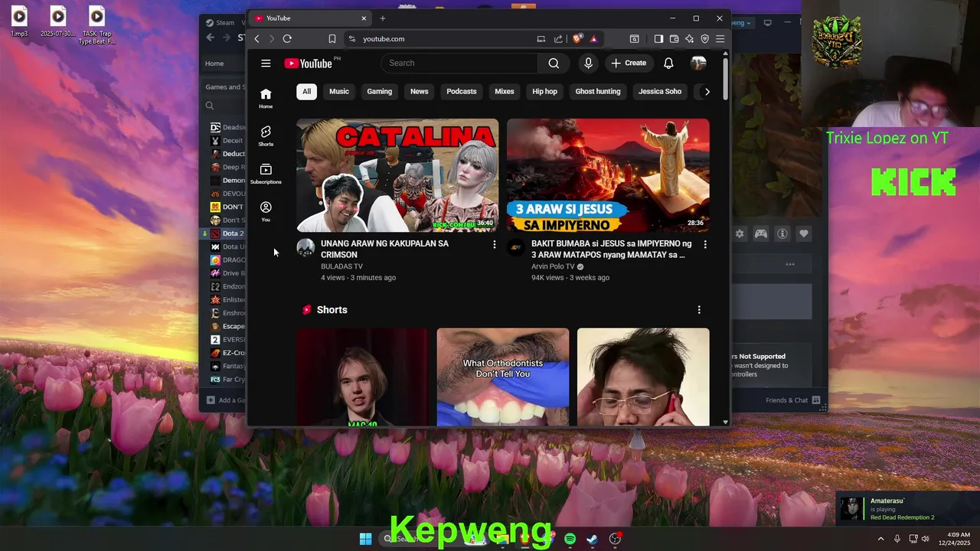
Task: Close the YouTube browser tab
Action: click(x=364, y=18)
